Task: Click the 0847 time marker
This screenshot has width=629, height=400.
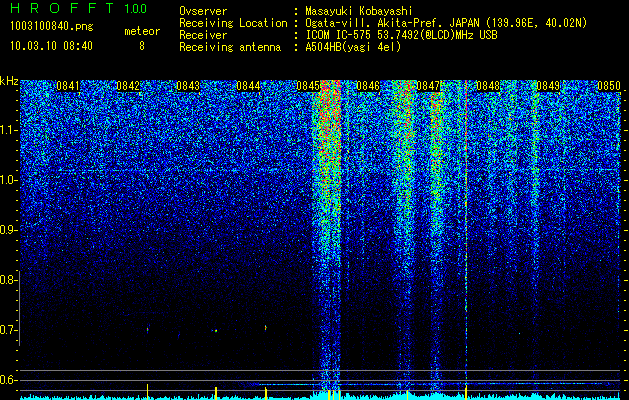Action: [x=428, y=86]
